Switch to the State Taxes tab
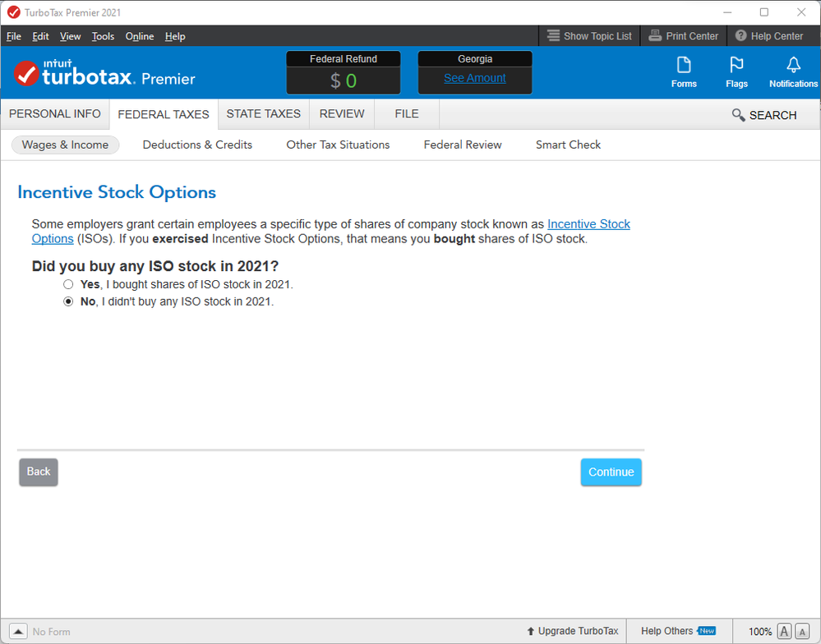 pyautogui.click(x=263, y=114)
